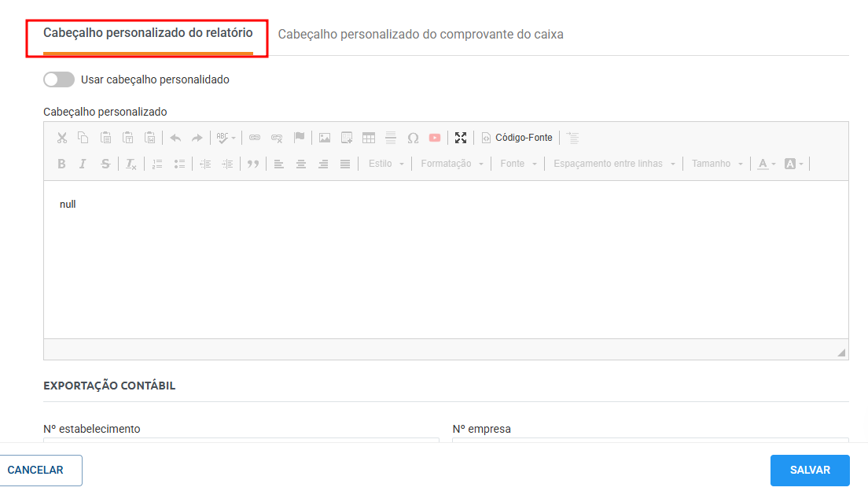Open the Tamanho font size dropdown
This screenshot has height=491, width=868.
point(717,164)
